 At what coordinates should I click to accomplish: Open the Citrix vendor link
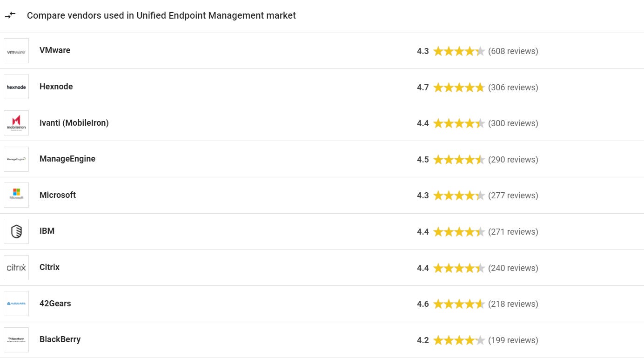49,267
